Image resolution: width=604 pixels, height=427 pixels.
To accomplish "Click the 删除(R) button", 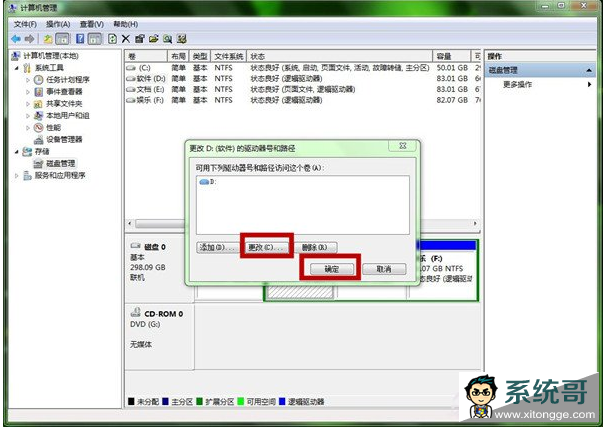I will click(x=315, y=247).
